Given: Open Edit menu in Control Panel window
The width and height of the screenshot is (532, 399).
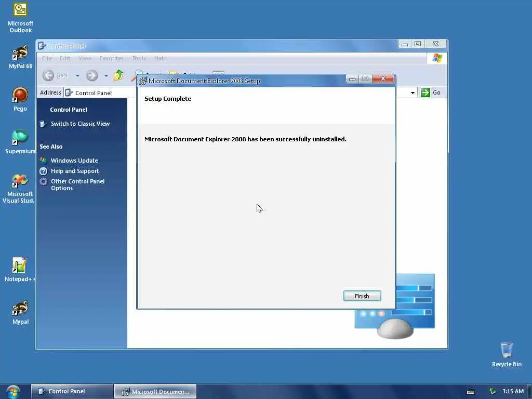Looking at the screenshot, I should [65, 58].
